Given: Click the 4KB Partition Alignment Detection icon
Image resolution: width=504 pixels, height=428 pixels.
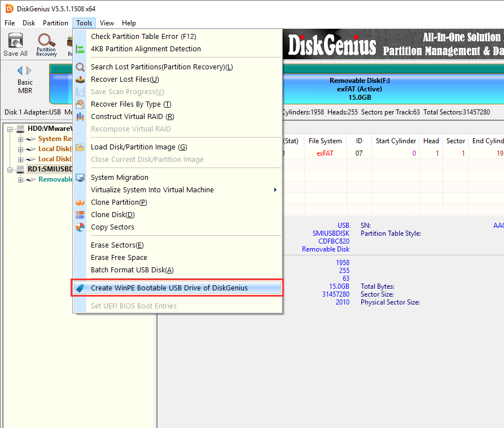Looking at the screenshot, I should pos(80,49).
